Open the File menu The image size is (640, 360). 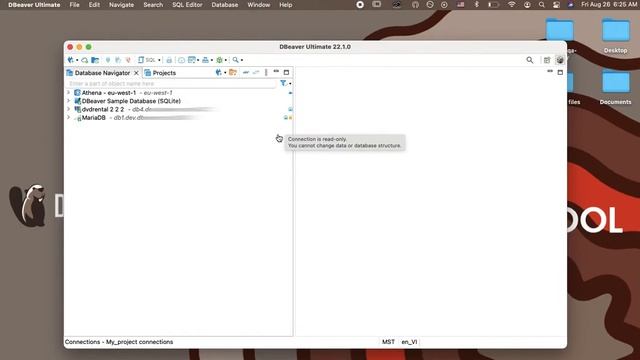74,5
